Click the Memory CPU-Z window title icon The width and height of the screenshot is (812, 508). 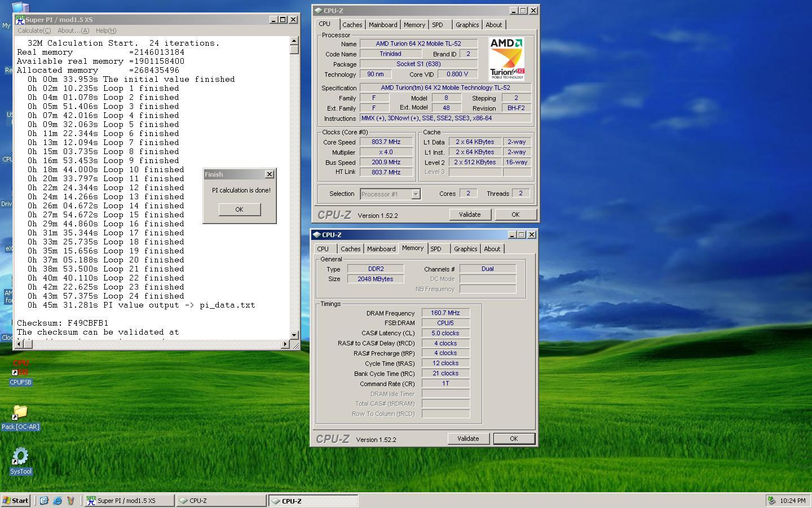(317, 235)
